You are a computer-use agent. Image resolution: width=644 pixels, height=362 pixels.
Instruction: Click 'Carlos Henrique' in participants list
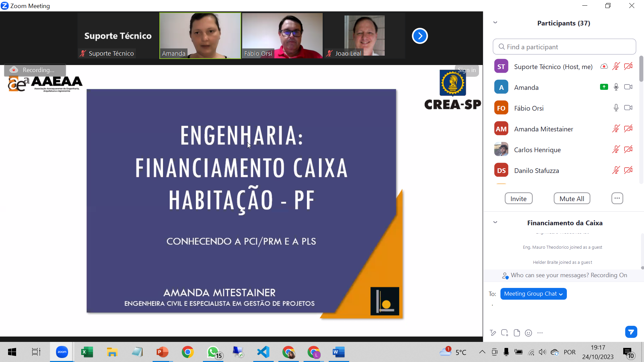click(x=537, y=149)
